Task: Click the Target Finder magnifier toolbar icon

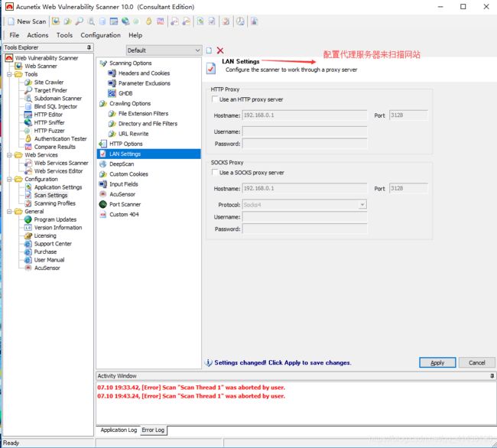Action: [x=80, y=21]
